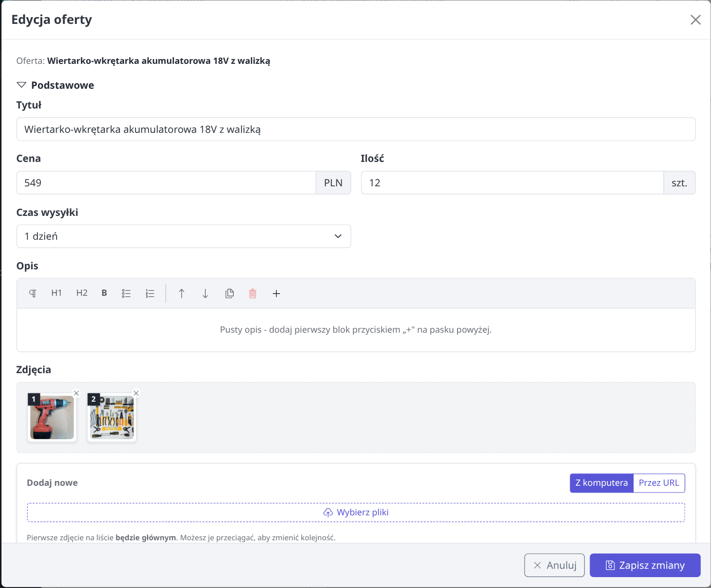Insert a bulleted list block
711x588 pixels.
click(x=126, y=293)
